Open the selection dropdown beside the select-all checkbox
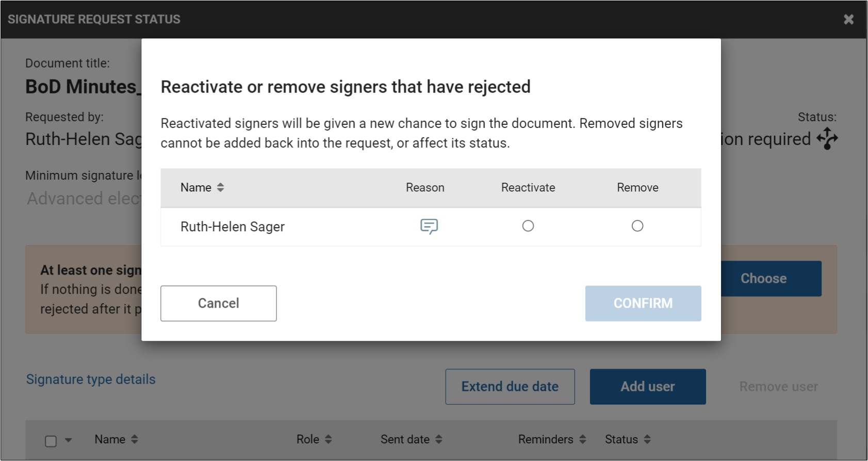Viewport: 868px width, 461px height. pyautogui.click(x=69, y=440)
